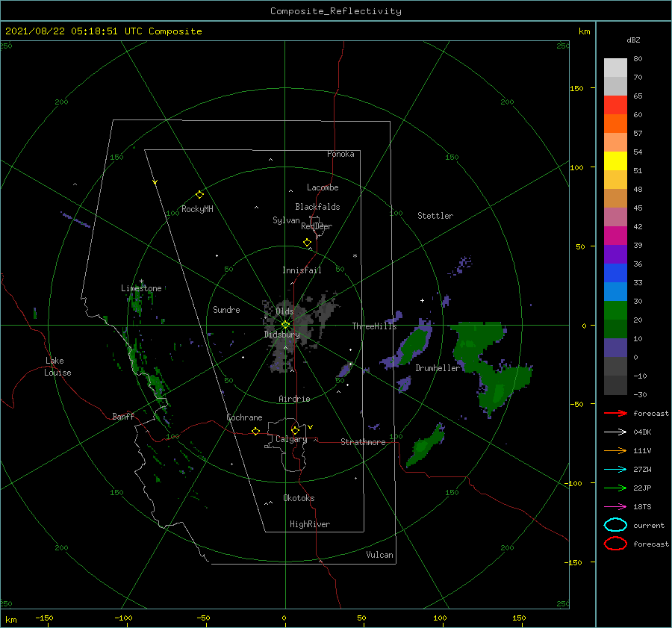Click the white asterisk above Limestone
The height and width of the screenshot is (628, 672).
(141, 282)
